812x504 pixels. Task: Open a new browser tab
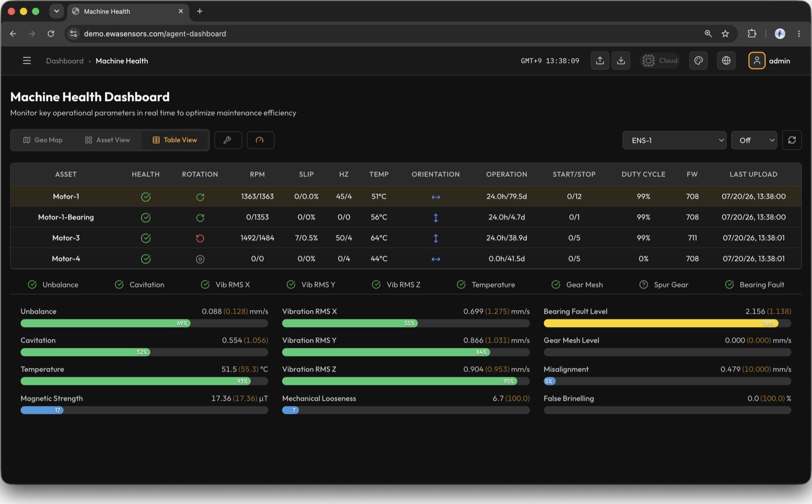click(200, 11)
